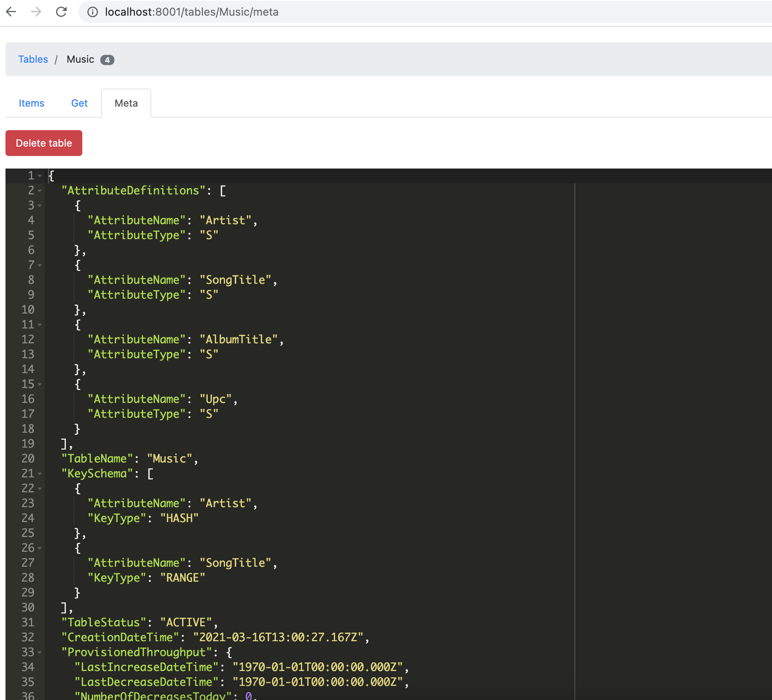
Task: Click the browser forward arrow
Action: pos(36,12)
